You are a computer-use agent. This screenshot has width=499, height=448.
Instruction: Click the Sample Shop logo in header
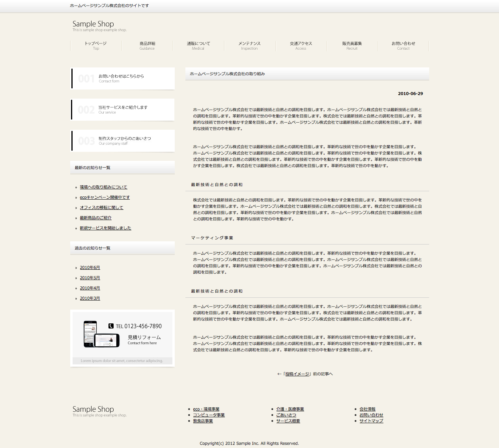click(x=93, y=24)
